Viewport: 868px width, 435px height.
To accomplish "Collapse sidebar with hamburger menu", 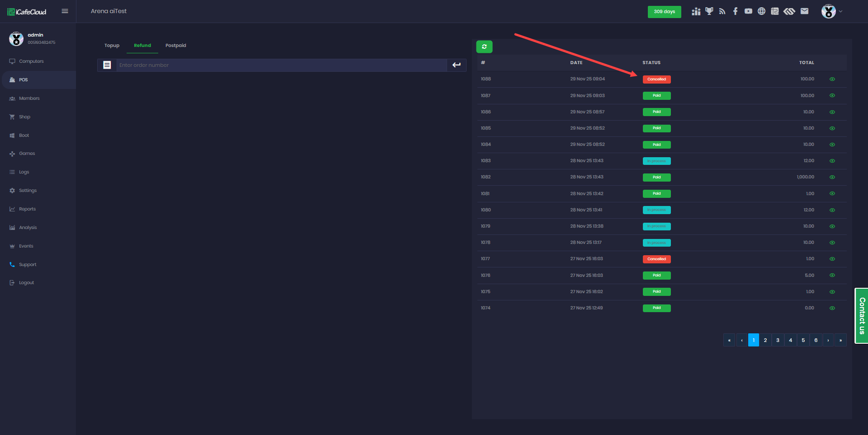I will tap(65, 11).
